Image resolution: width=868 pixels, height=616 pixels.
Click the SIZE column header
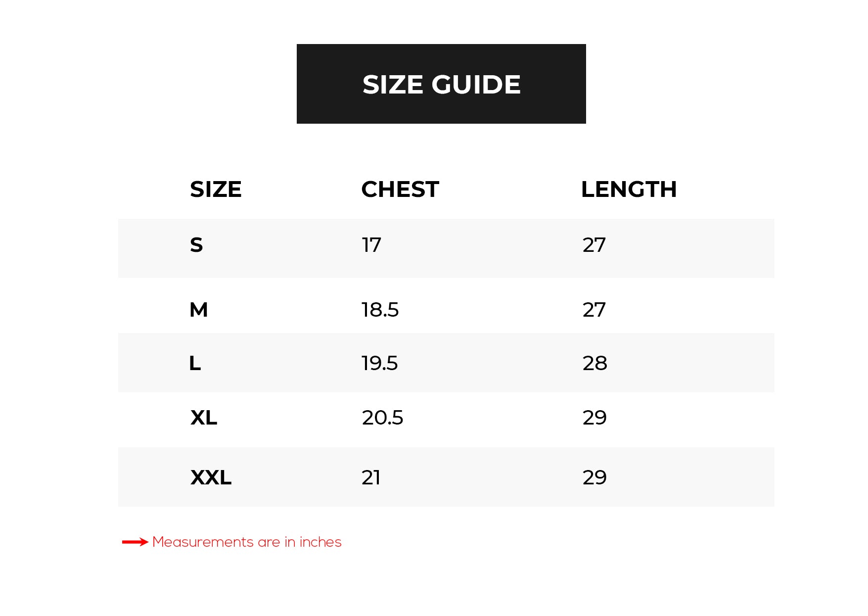(216, 190)
